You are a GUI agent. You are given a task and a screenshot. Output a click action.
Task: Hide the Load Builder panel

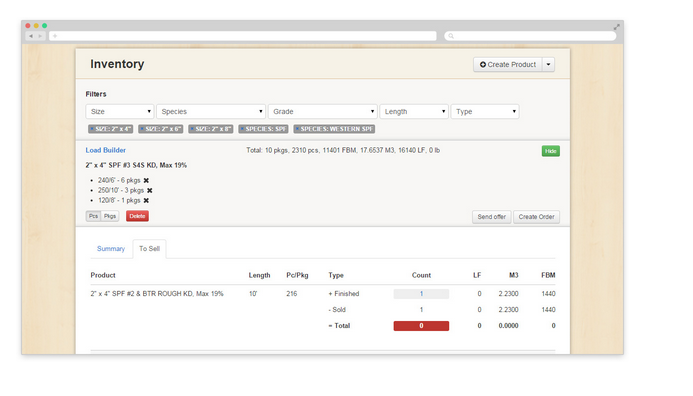point(551,151)
